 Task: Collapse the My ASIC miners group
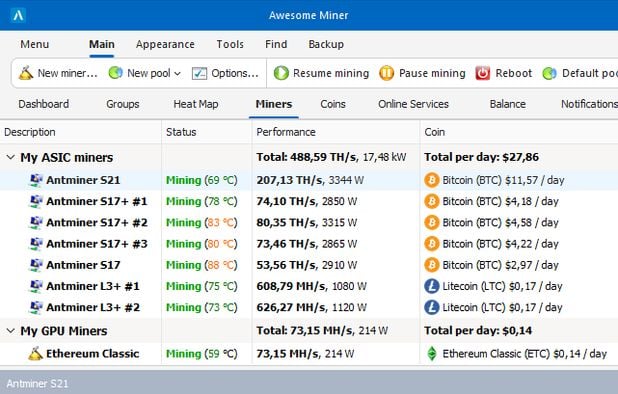click(x=11, y=157)
